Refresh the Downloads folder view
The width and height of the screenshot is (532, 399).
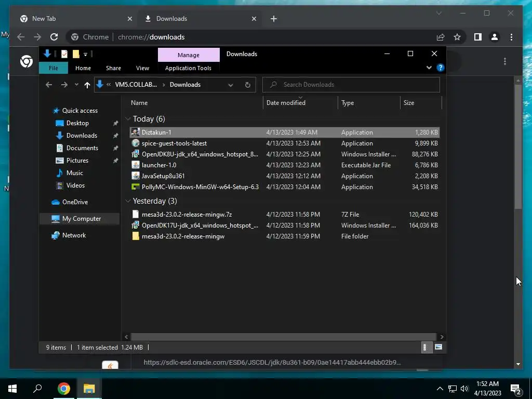[x=248, y=85]
